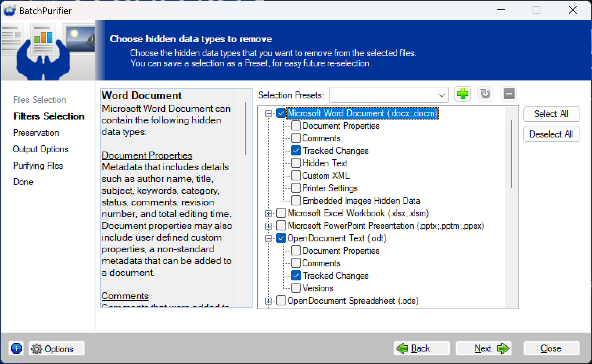Check the OpenDocument Spreadsheet checkbox
The image size is (592, 364).
(x=281, y=301)
